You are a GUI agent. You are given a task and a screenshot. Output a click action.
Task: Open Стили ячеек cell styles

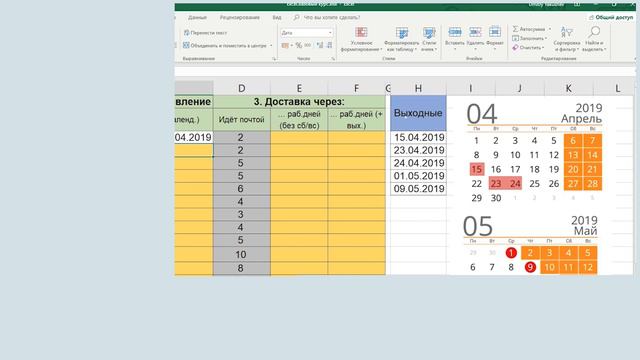coord(429,39)
